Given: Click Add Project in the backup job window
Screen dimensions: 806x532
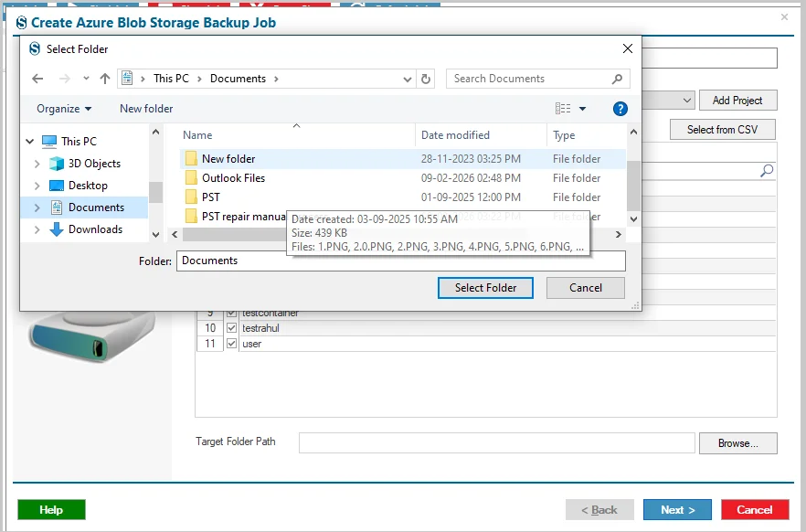Looking at the screenshot, I should click(x=737, y=101).
